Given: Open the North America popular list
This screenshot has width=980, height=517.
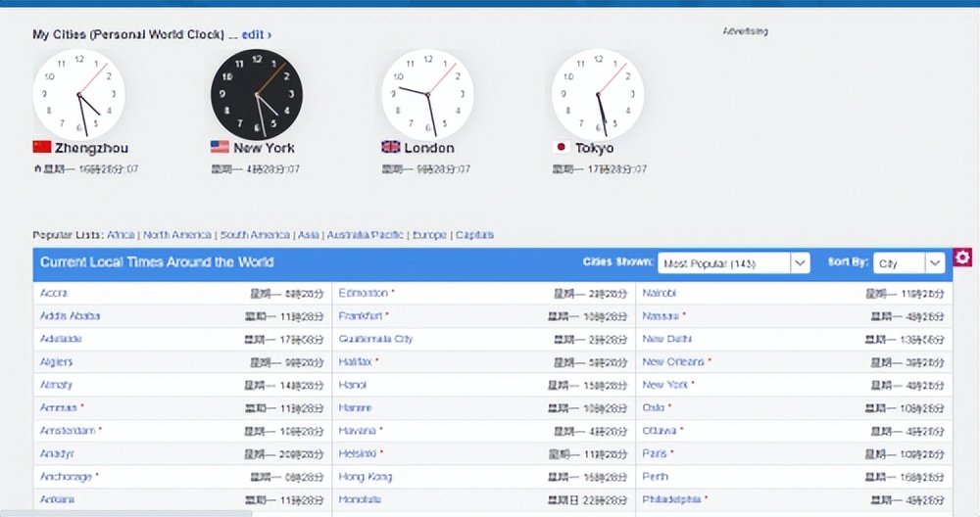Looking at the screenshot, I should [176, 235].
